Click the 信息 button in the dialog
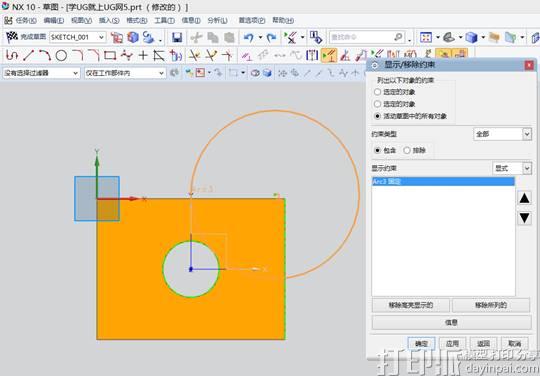 451,323
